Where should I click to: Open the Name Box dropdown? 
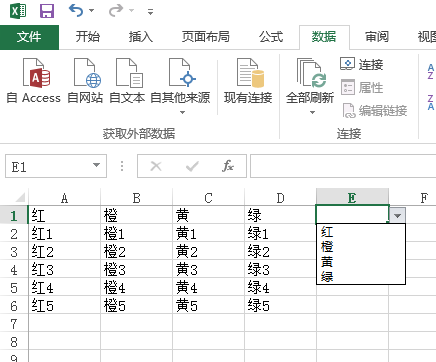coord(96,165)
